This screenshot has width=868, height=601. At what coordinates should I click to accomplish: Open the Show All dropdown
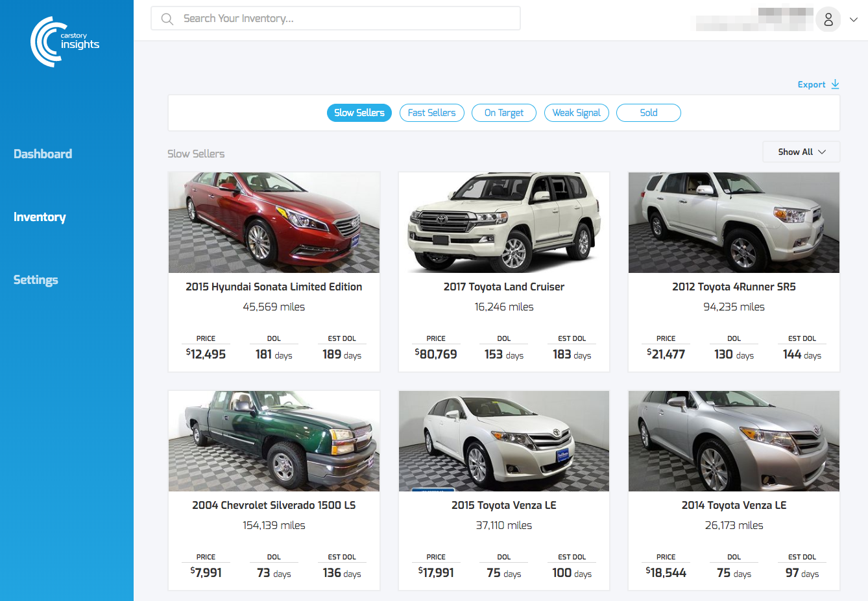(x=801, y=152)
